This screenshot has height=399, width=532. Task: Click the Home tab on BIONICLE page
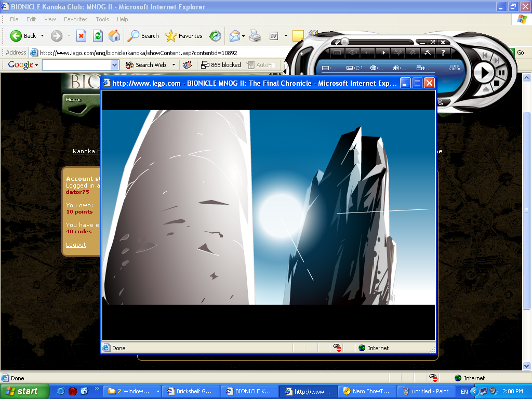[x=74, y=99]
